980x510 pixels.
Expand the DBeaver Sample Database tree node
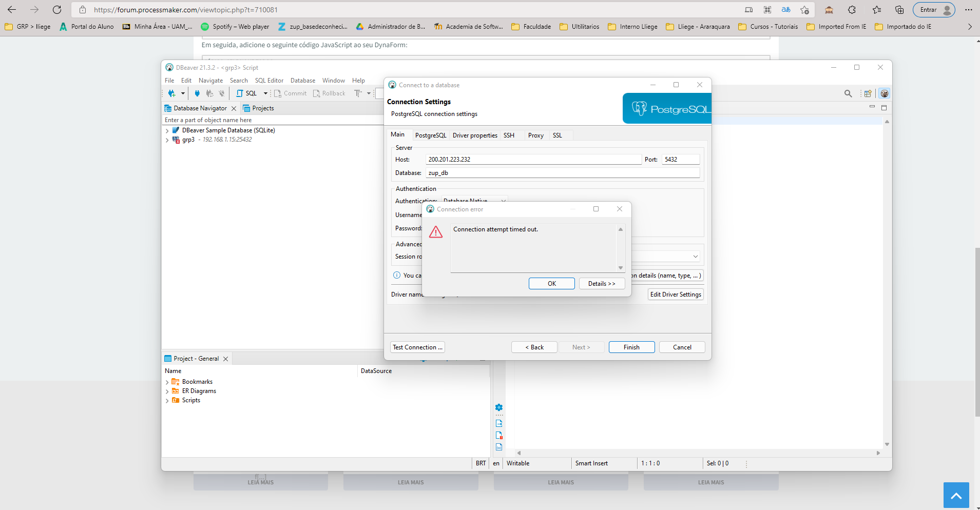[167, 131]
